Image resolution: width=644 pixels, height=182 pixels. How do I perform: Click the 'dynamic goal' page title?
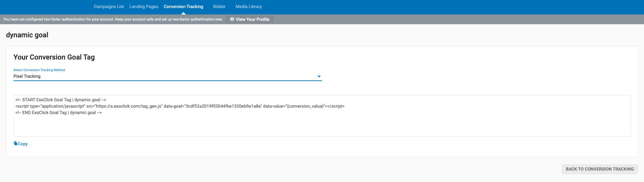click(x=27, y=35)
